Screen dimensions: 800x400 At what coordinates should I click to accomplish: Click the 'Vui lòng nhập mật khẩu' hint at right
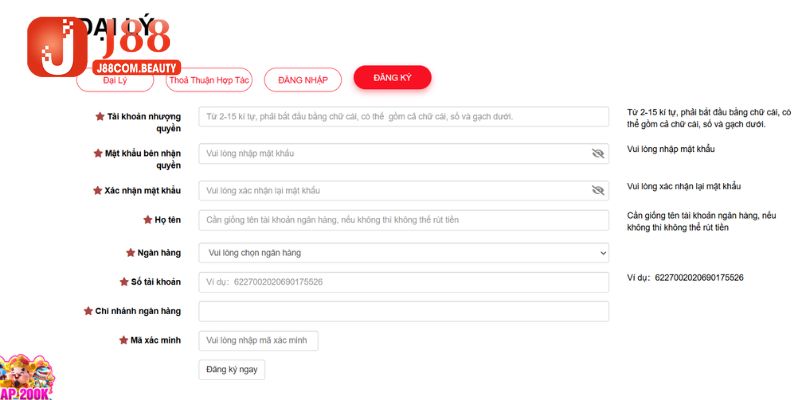[x=670, y=149]
